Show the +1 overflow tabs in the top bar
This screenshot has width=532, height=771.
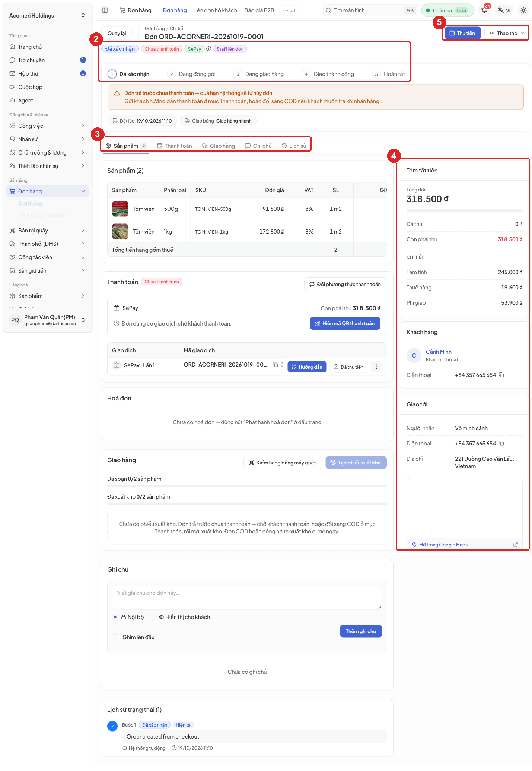289,10
